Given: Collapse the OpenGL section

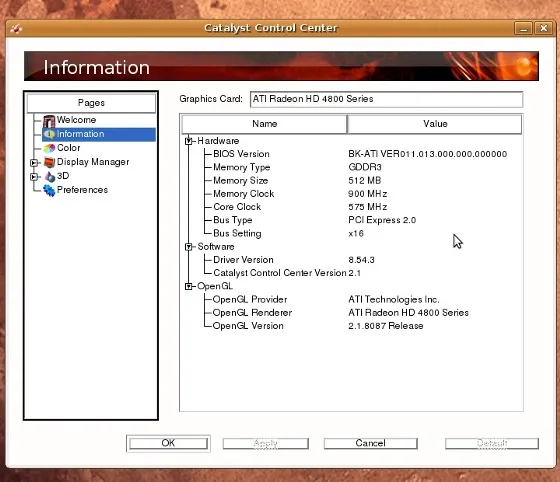Looking at the screenshot, I should 189,286.
